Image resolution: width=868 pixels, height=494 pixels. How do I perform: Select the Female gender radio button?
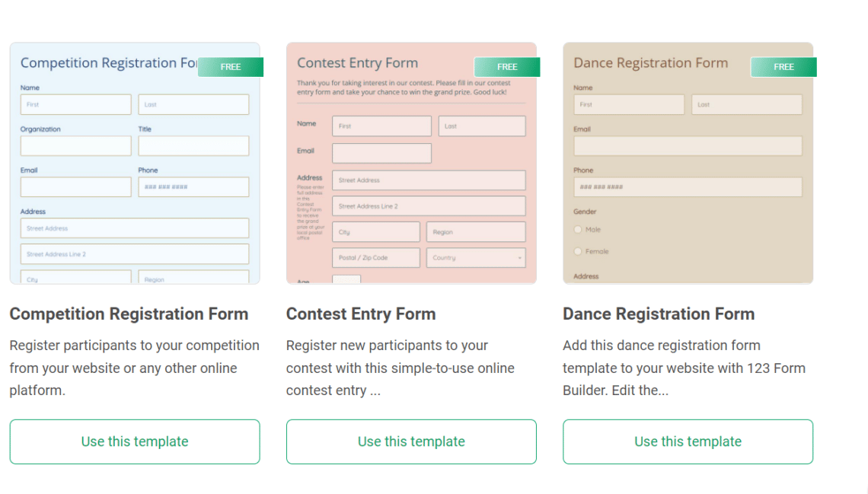(x=579, y=251)
